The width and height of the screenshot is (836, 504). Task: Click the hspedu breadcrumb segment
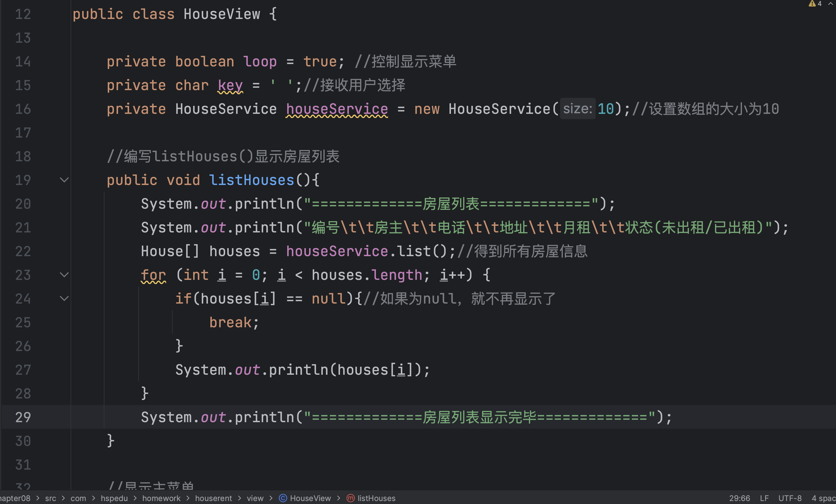[114, 498]
